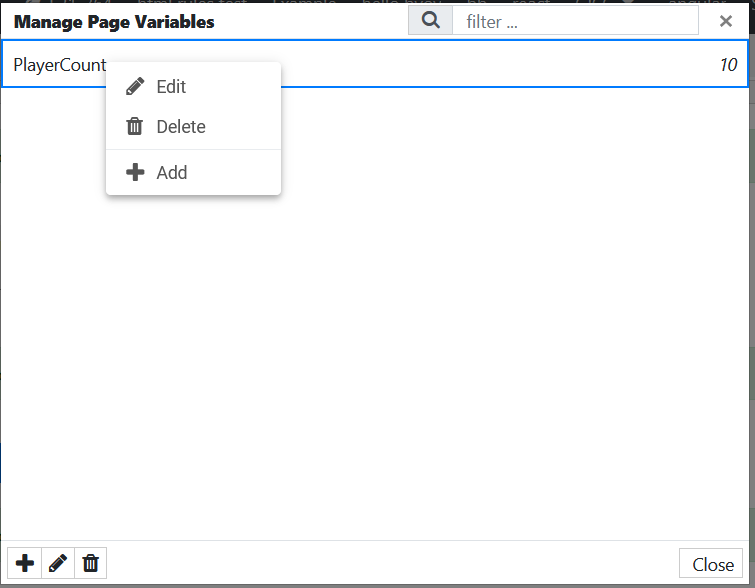This screenshot has height=588, width=755.
Task: Click the magnifier search icon
Action: 430,21
